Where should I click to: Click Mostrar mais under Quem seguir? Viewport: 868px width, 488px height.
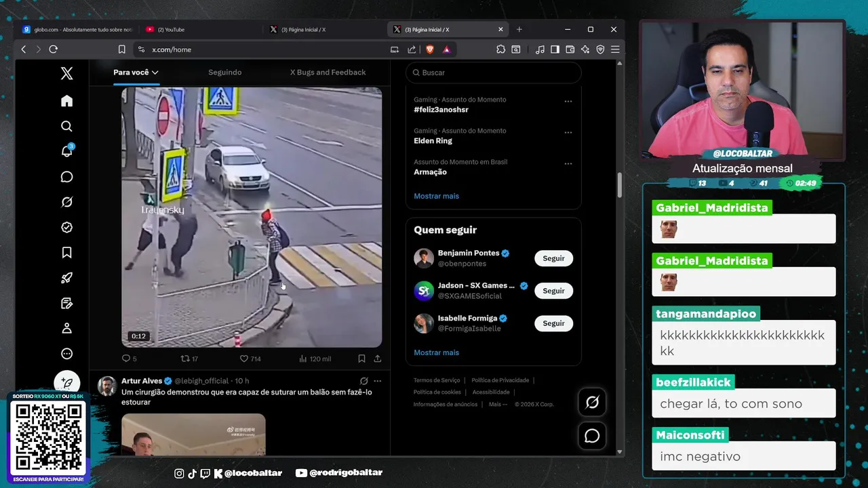(x=436, y=352)
